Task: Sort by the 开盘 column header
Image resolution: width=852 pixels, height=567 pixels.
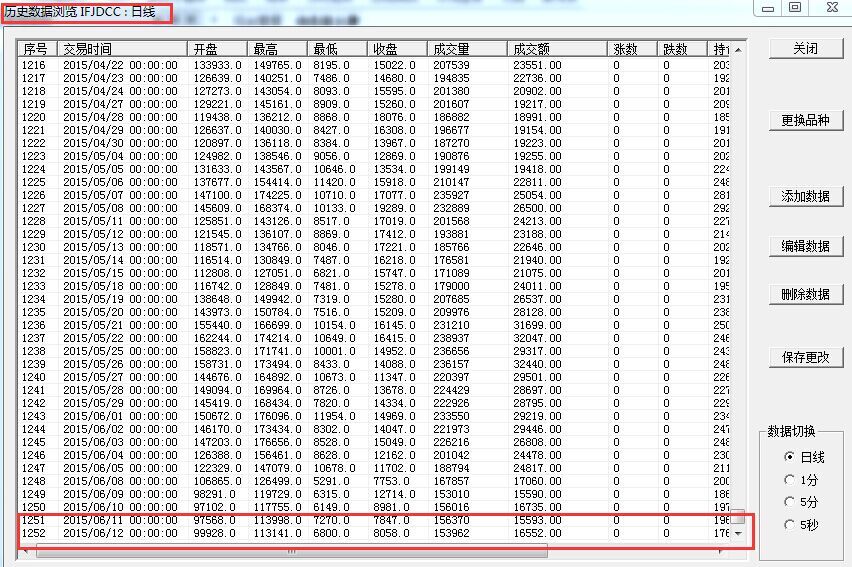Action: [218, 49]
